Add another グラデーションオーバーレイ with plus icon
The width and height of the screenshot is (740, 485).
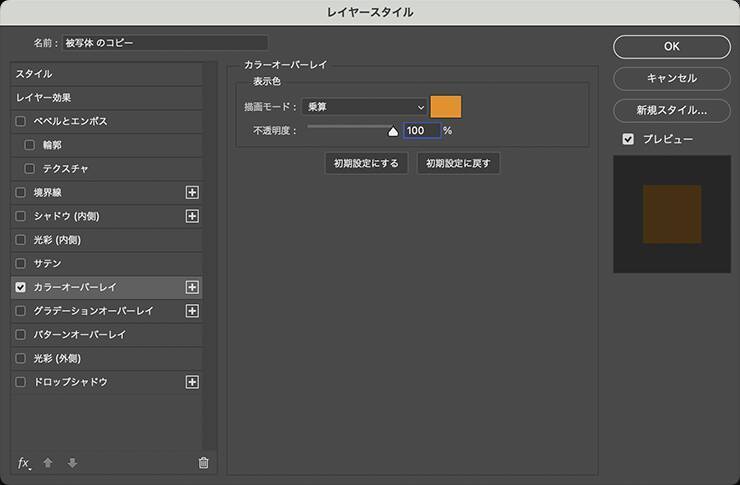pyautogui.click(x=192, y=311)
